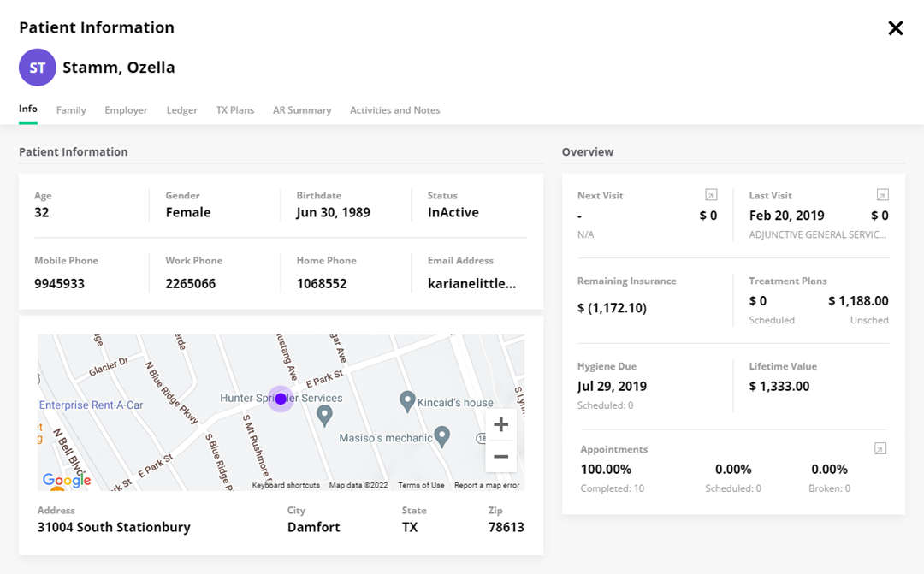View the Activities and Notes tab
The width and height of the screenshot is (924, 574).
(x=395, y=110)
